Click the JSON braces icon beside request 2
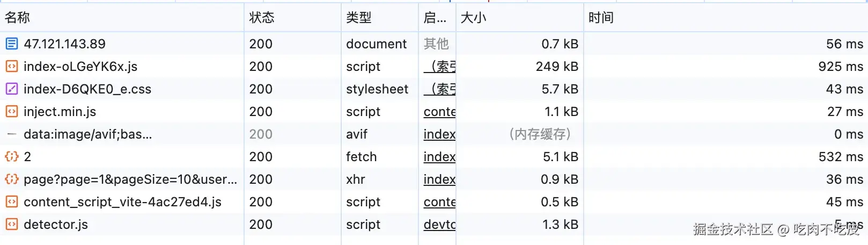Screen dimensions: 868x245 (12, 156)
